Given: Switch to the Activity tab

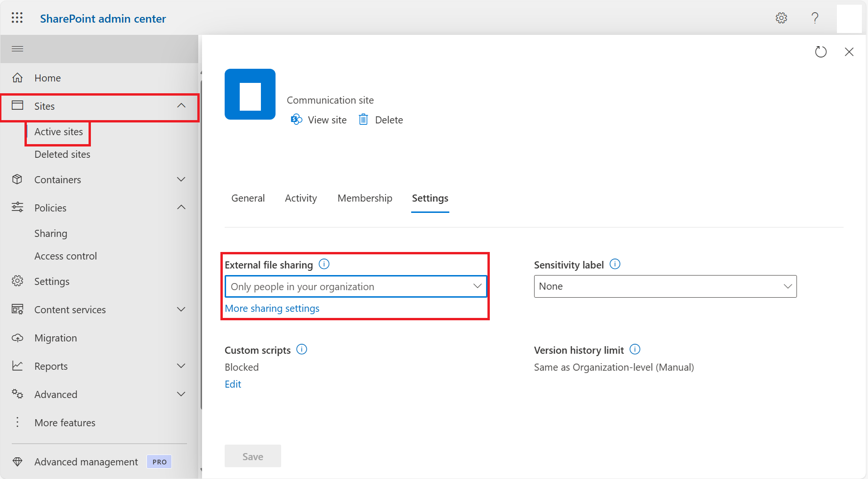Looking at the screenshot, I should (301, 198).
